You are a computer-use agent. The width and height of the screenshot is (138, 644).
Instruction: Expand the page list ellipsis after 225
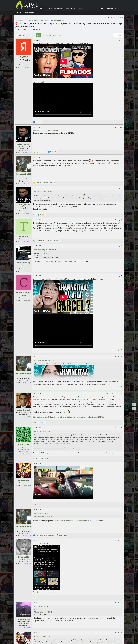tap(51, 35)
